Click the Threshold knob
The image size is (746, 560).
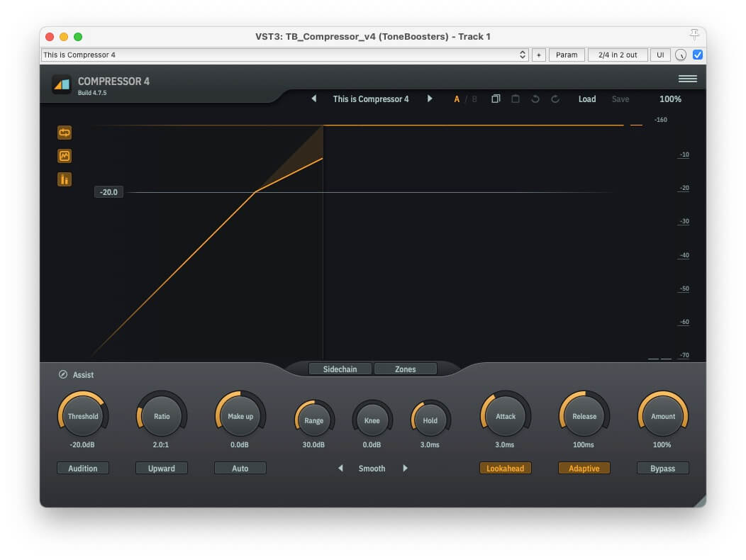(x=83, y=417)
